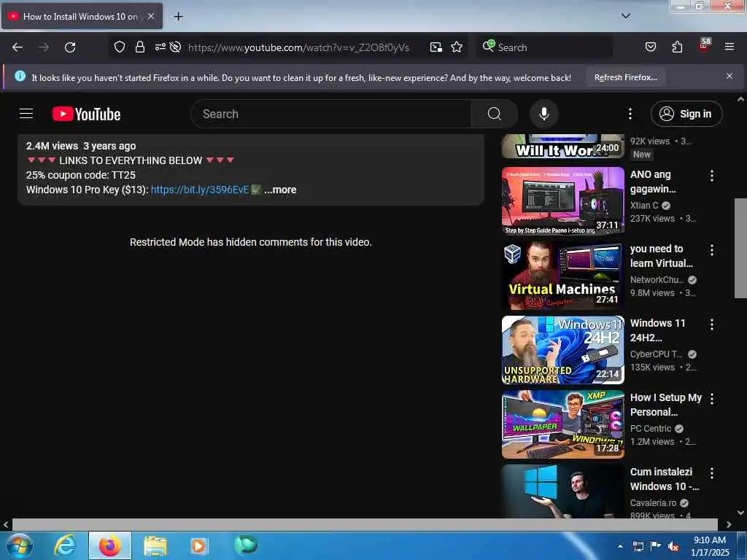Open the you need to learn Virtual... title
Screen dimensions: 747x560
click(661, 256)
